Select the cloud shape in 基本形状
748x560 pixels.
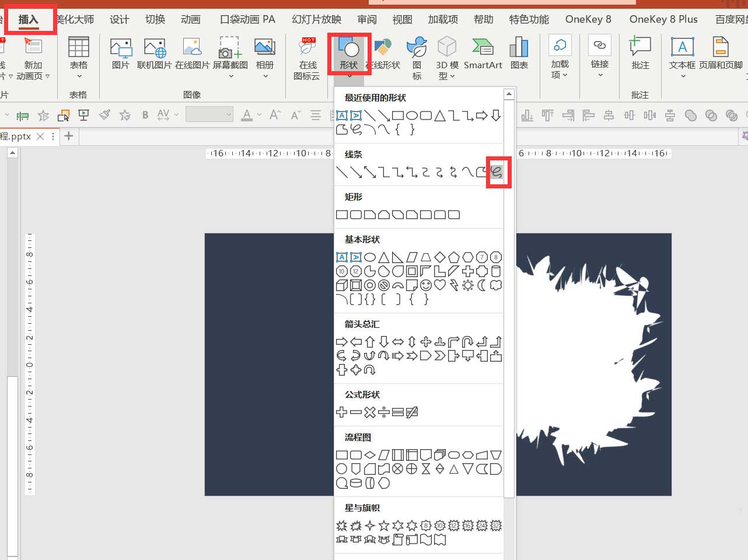click(496, 285)
